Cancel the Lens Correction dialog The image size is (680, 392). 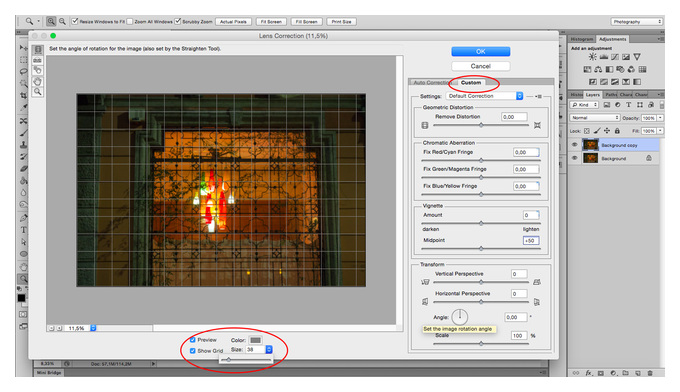[481, 66]
